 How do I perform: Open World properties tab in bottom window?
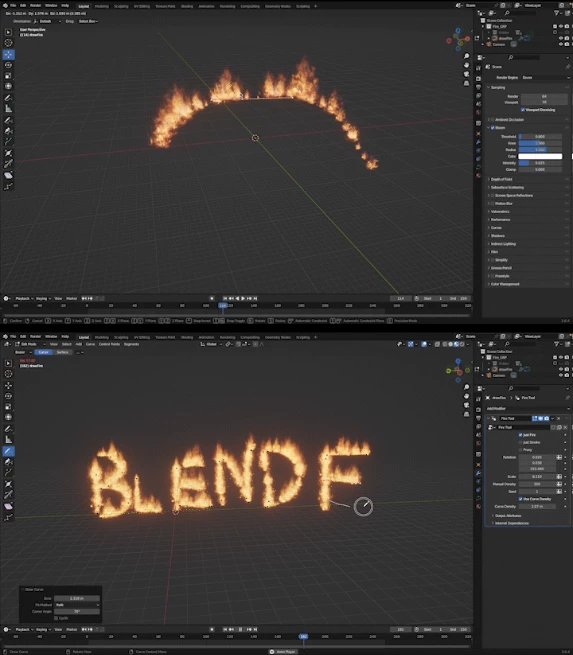click(478, 443)
